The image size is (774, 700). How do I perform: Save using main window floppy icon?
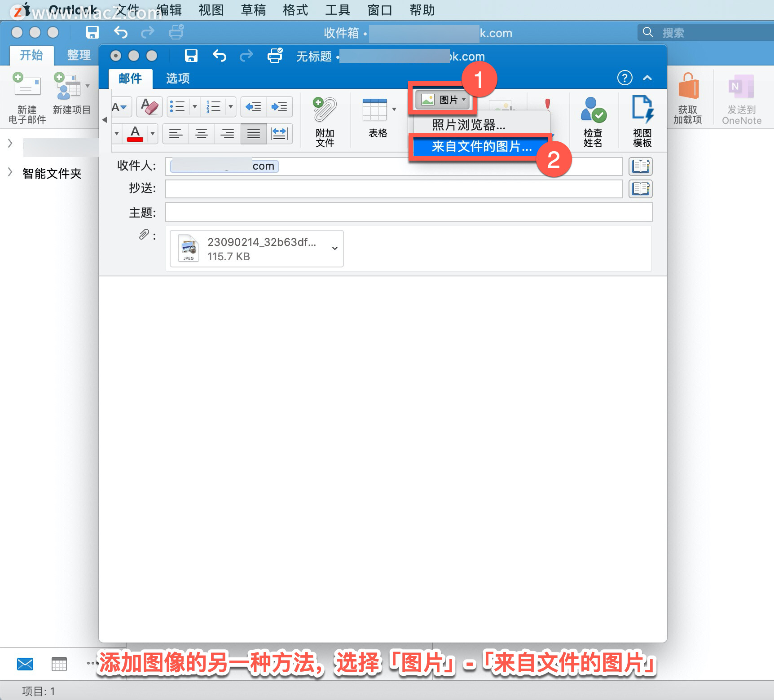pyautogui.click(x=92, y=32)
